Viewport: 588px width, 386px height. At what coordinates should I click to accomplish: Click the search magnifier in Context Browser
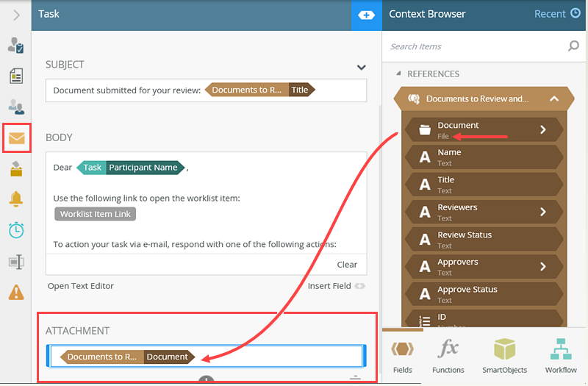click(573, 46)
